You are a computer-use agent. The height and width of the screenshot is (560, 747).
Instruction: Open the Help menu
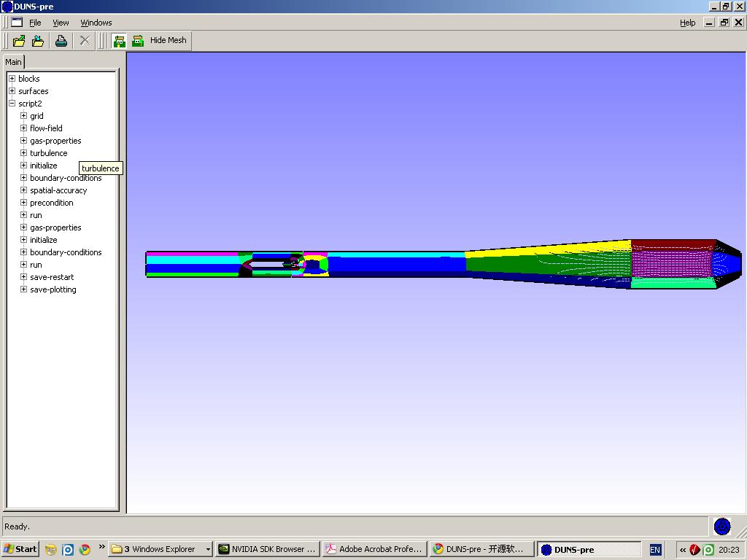point(687,23)
